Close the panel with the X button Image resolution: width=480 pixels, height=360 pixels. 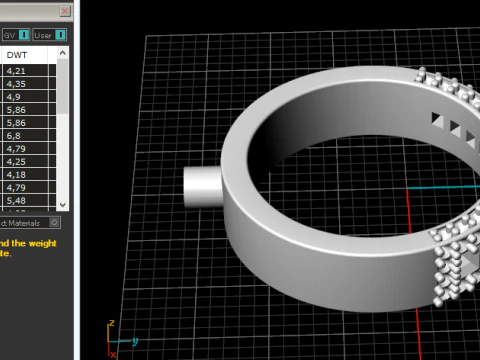click(x=65, y=11)
